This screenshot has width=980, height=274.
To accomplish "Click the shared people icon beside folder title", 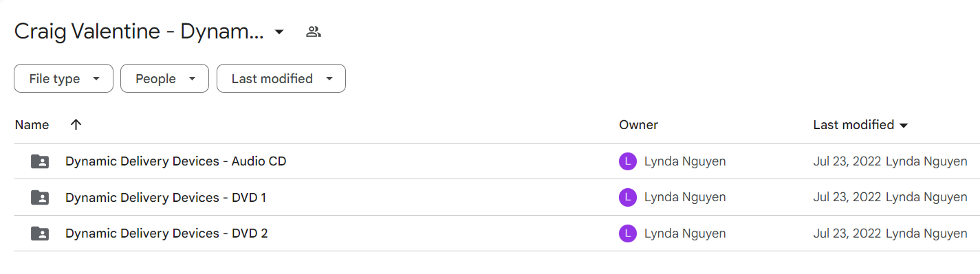I will coord(314,32).
